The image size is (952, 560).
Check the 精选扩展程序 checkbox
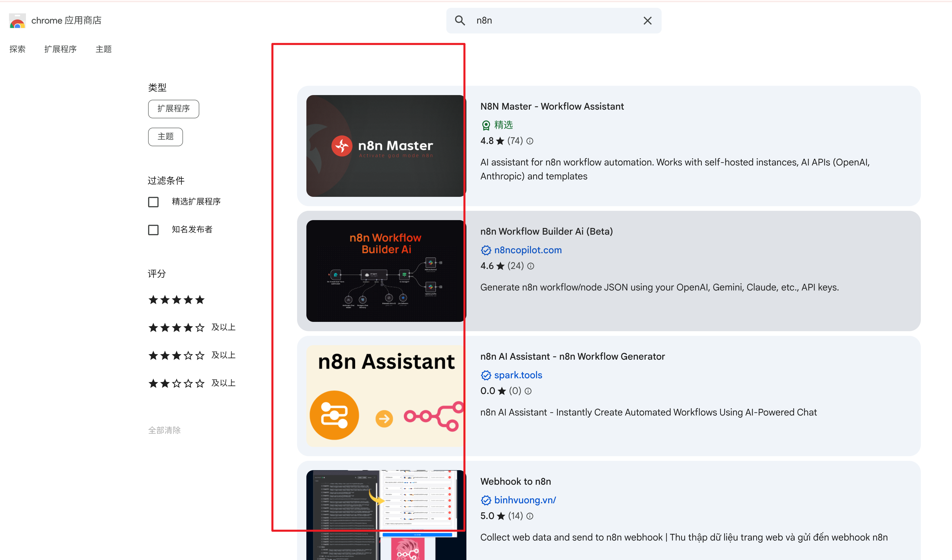pyautogui.click(x=153, y=202)
